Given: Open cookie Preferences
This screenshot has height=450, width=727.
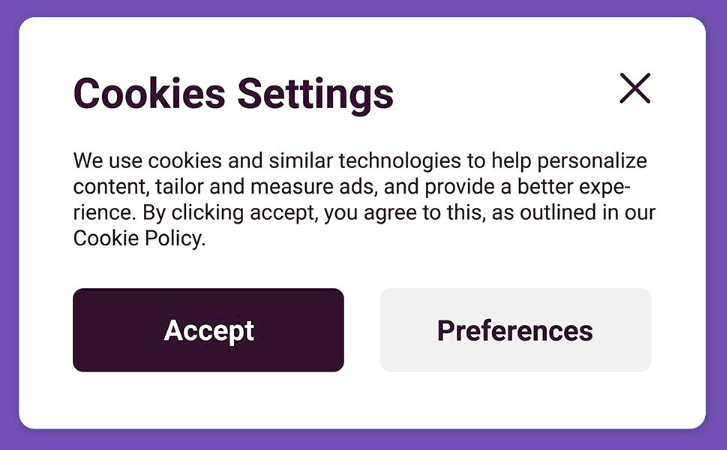Looking at the screenshot, I should point(515,330).
